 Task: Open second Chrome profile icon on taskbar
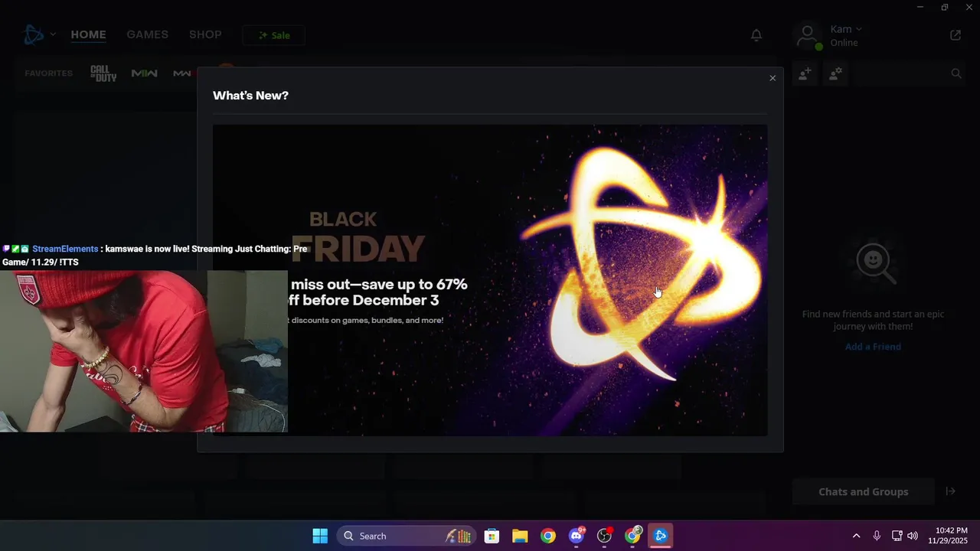[633, 536]
